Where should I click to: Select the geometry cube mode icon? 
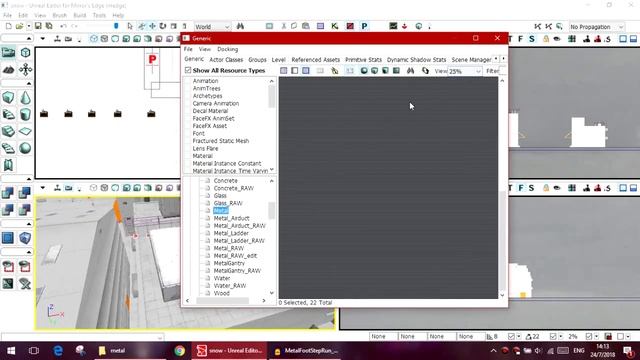click(25, 53)
